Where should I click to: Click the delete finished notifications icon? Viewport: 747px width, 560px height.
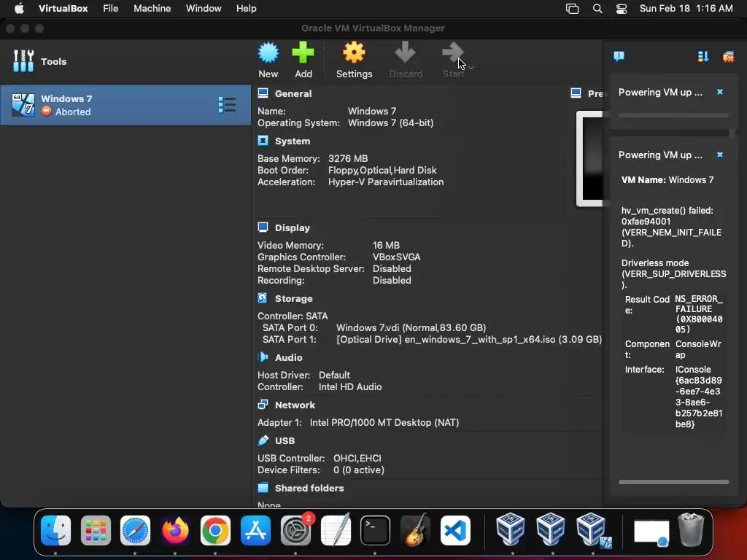click(729, 57)
